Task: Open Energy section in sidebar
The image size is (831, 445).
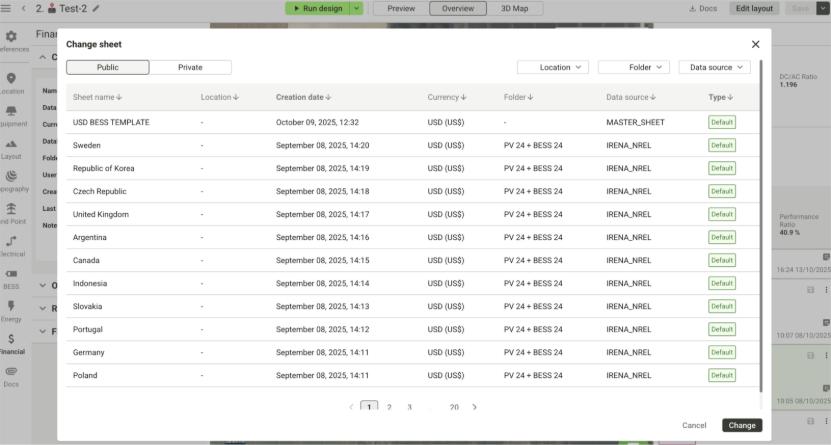Action: [x=11, y=312]
